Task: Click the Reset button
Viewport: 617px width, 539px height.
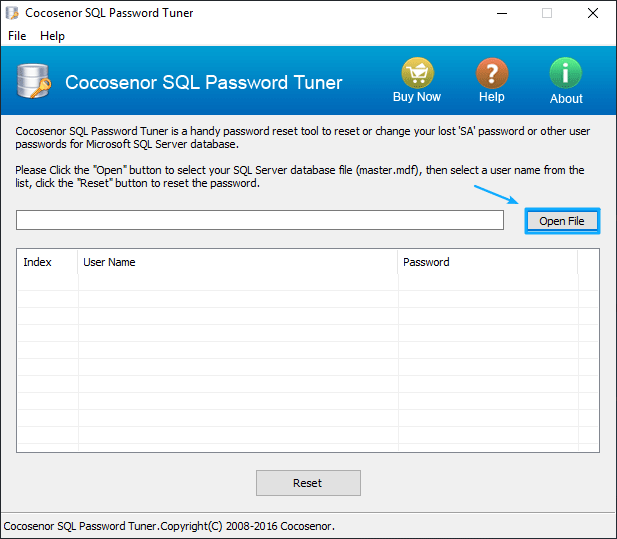Action: click(x=308, y=483)
